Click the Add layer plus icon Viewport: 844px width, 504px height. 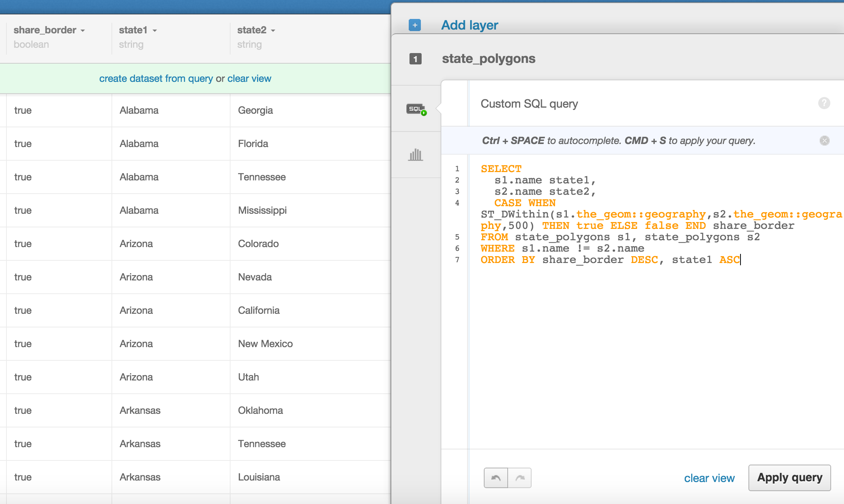[x=415, y=25]
